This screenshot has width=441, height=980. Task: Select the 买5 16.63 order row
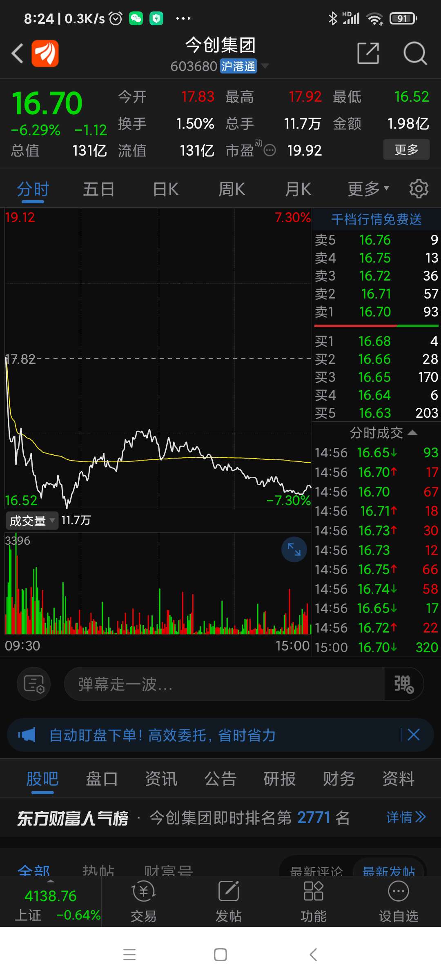(x=376, y=413)
